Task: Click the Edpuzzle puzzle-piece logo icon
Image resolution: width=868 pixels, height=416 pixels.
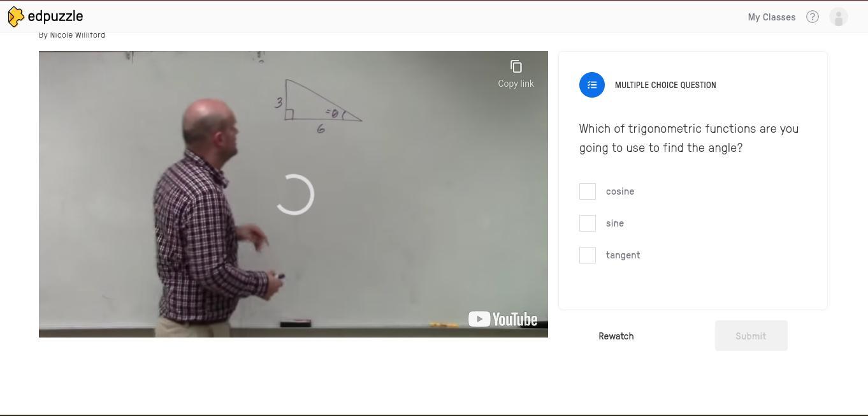Action: click(x=16, y=17)
